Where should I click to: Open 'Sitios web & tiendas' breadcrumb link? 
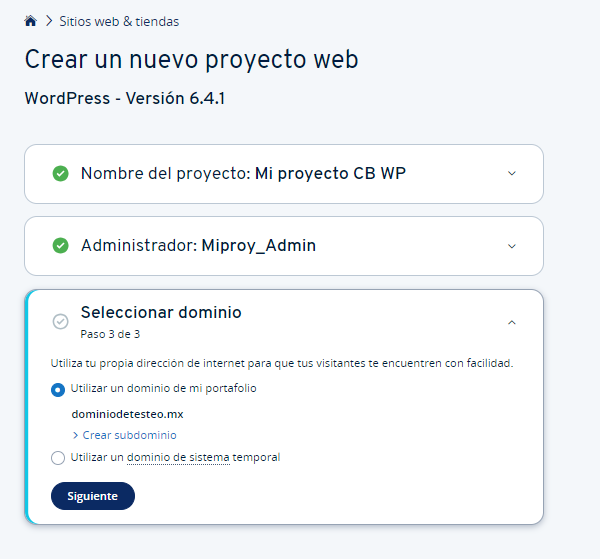point(119,21)
